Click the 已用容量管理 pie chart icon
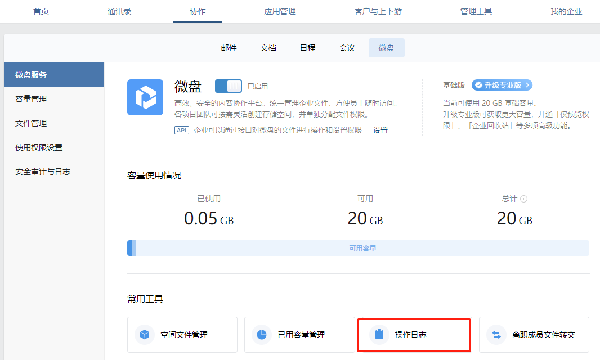Image resolution: width=600 pixels, height=364 pixels. [x=262, y=335]
